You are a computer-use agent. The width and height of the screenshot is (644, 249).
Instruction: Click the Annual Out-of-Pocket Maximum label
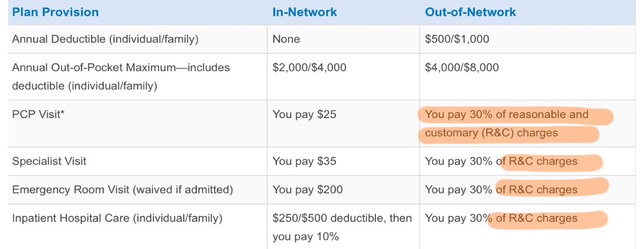point(121,68)
